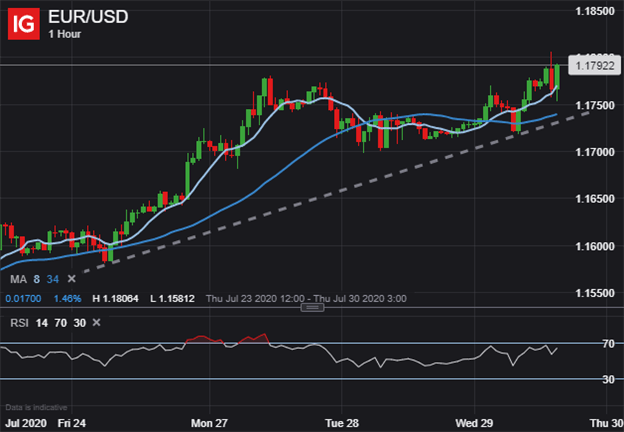Click the 1.17500 price axis label
Viewport: 624px width, 432px height.
point(595,105)
